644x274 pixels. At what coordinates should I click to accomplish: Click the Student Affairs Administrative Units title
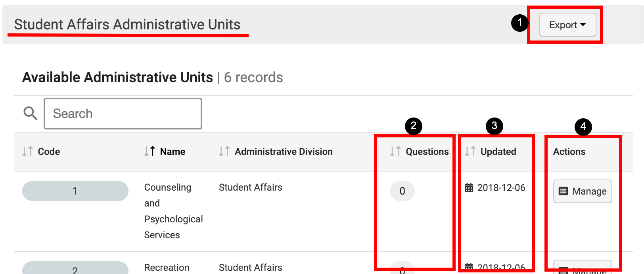pyautogui.click(x=127, y=25)
